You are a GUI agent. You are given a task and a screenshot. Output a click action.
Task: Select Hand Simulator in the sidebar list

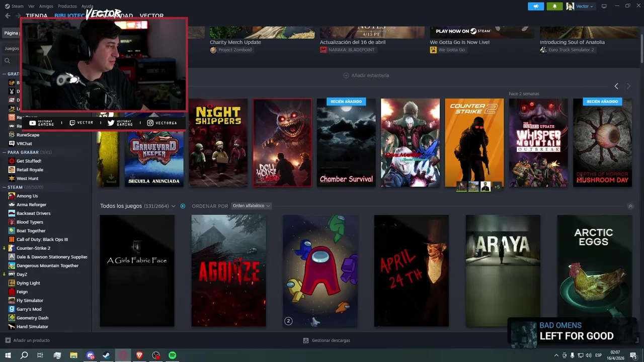(32, 327)
